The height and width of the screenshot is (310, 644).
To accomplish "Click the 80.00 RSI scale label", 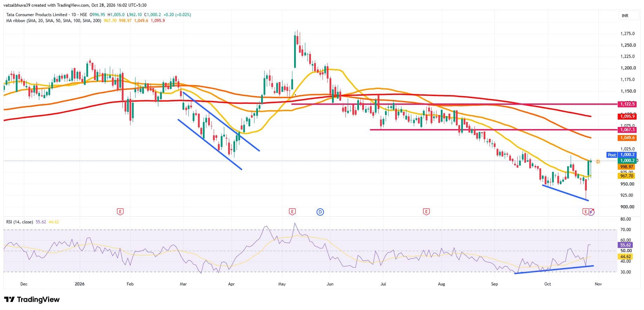I will click(x=626, y=219).
